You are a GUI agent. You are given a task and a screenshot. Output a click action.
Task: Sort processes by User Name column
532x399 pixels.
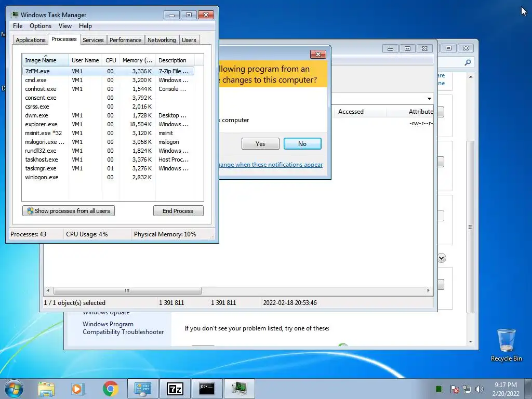pos(85,60)
